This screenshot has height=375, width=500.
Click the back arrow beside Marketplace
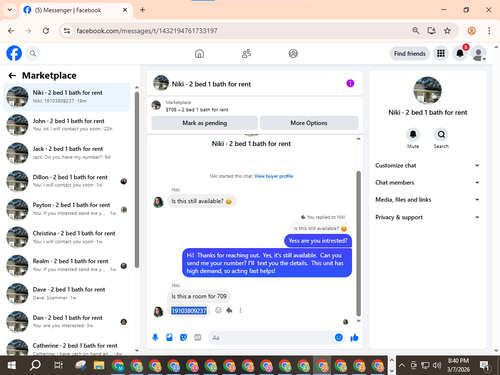click(12, 76)
